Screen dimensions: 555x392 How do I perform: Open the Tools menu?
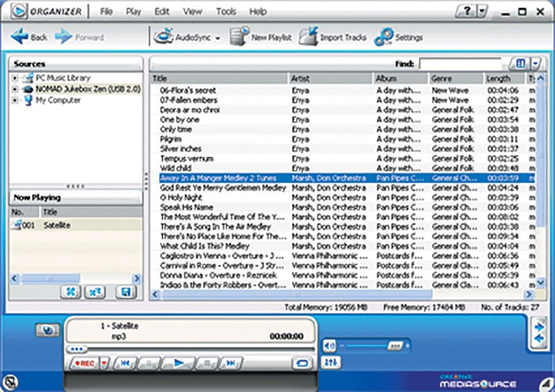(x=226, y=11)
